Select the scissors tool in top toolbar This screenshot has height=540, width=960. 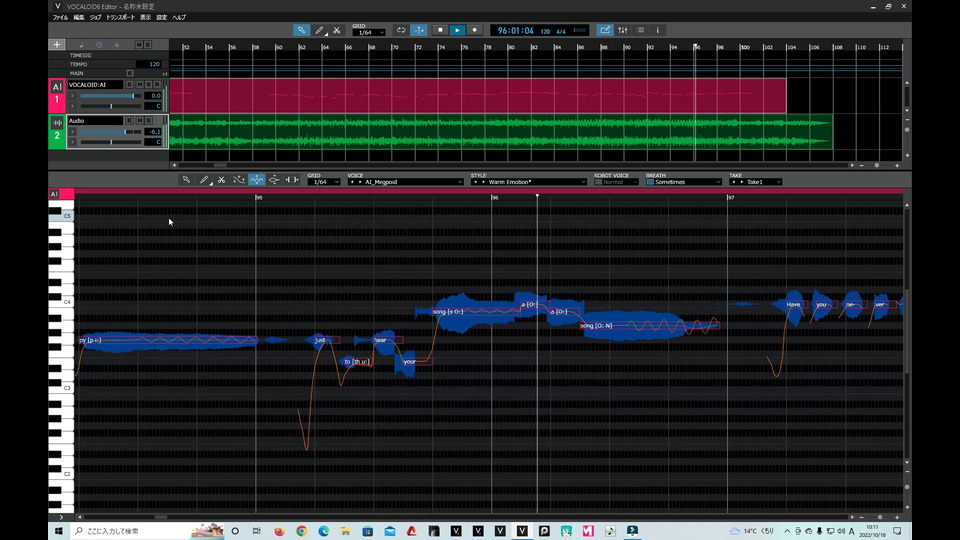pyautogui.click(x=337, y=30)
